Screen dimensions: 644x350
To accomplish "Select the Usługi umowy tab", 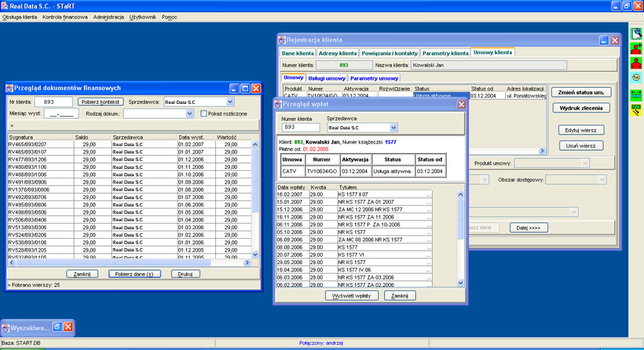I will coord(327,78).
